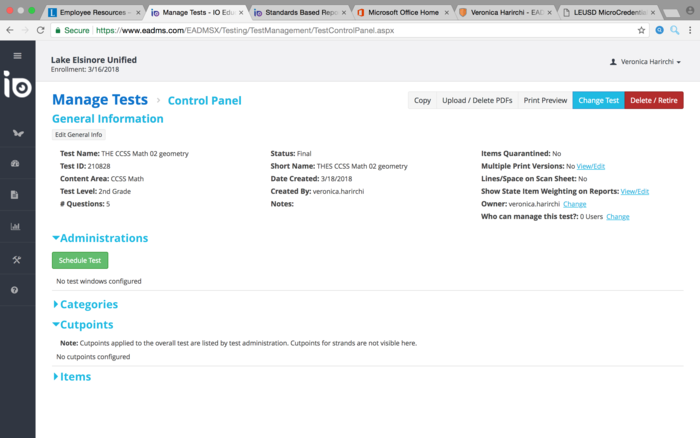Toggle the hamburger menu in the sidebar
This screenshot has width=700, height=438.
[x=17, y=56]
